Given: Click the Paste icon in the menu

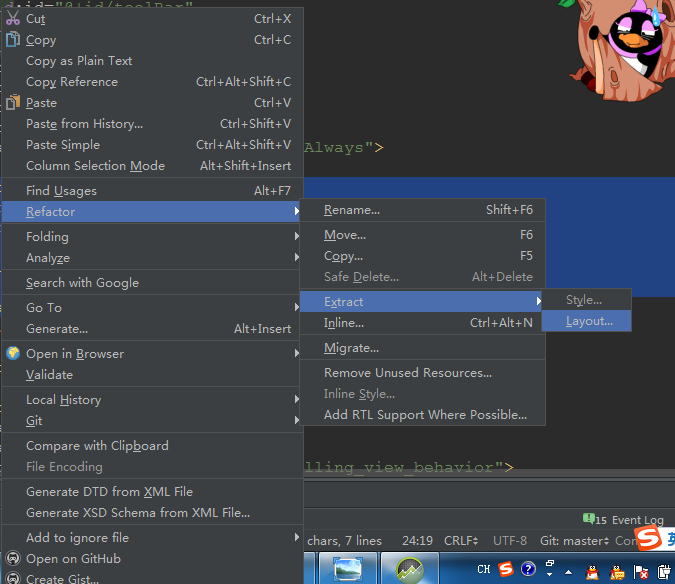Looking at the screenshot, I should coord(13,102).
